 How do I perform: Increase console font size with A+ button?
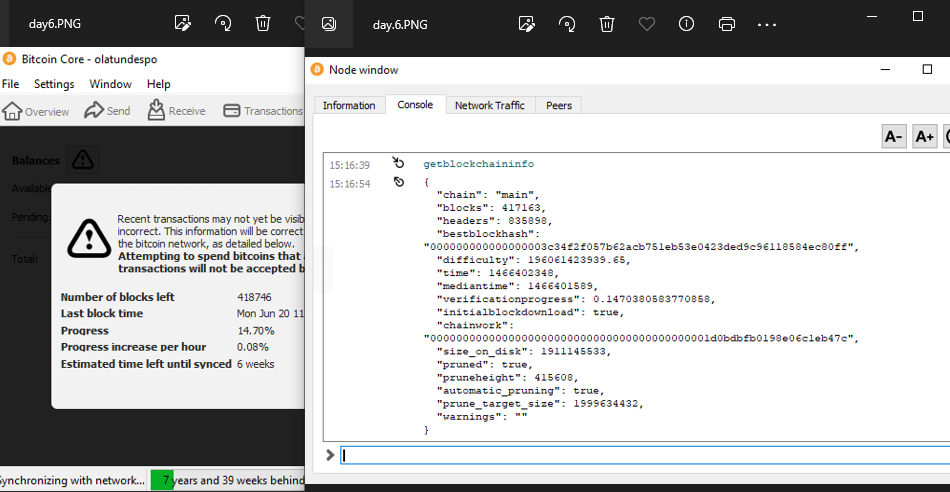point(925,137)
